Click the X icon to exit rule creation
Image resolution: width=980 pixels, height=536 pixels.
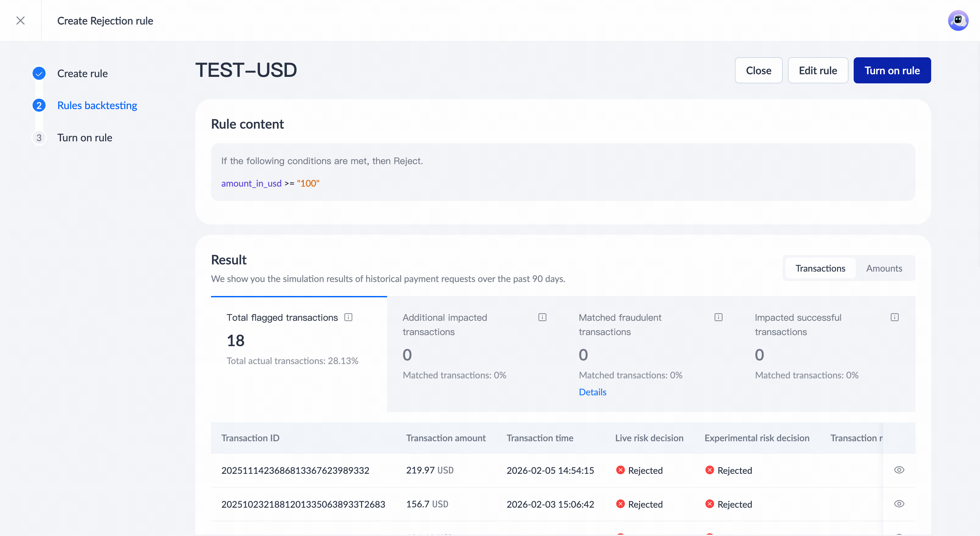click(x=21, y=21)
